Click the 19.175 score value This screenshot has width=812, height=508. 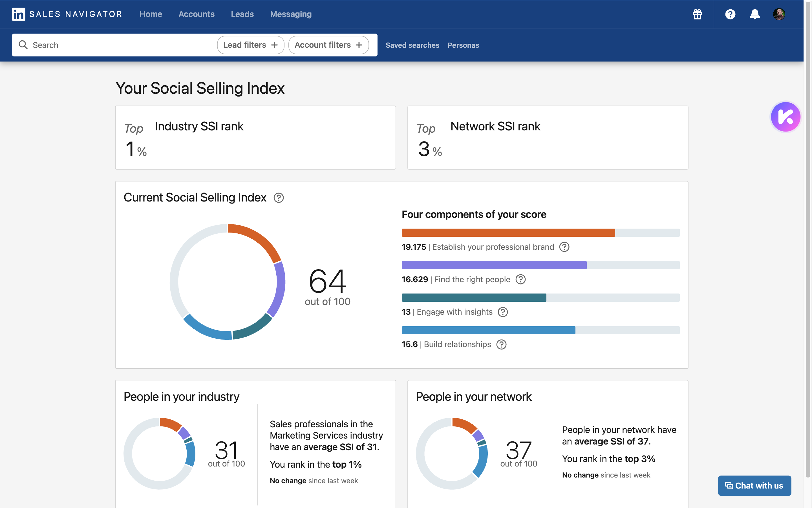point(413,247)
